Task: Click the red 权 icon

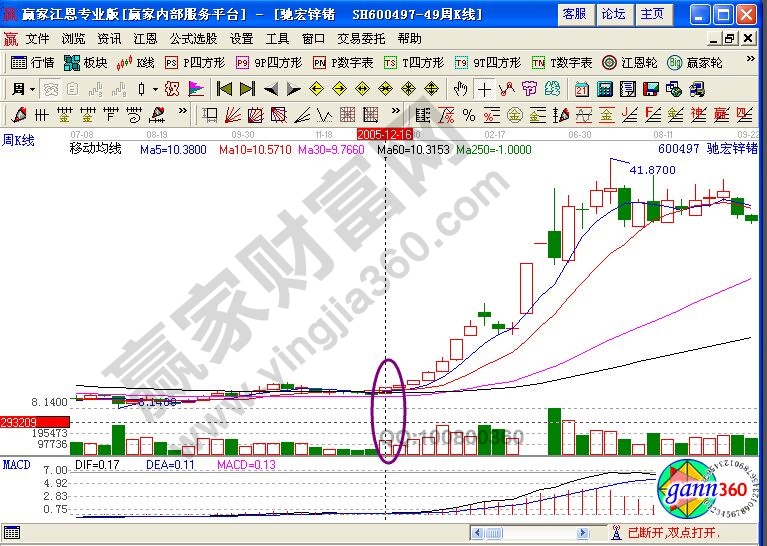Action: 172,89
